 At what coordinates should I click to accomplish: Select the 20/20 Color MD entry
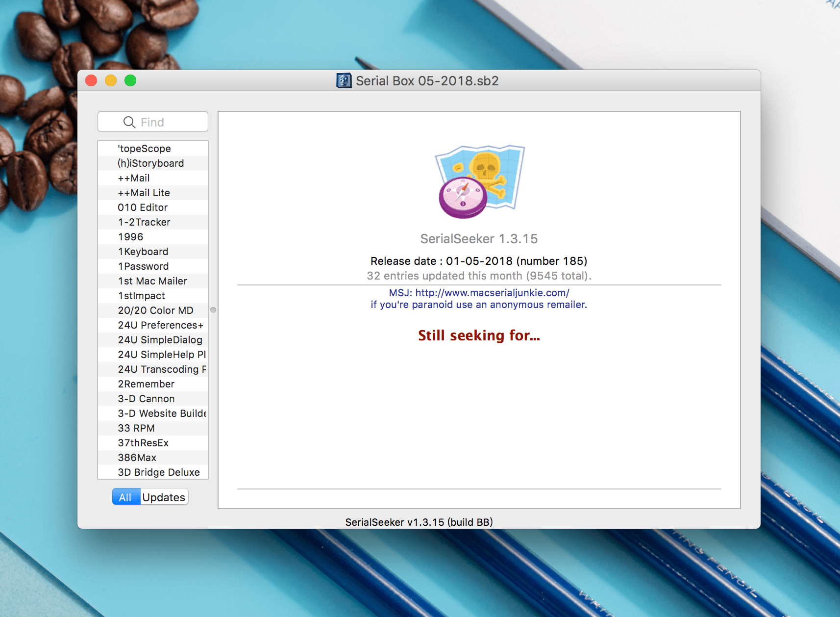point(153,310)
